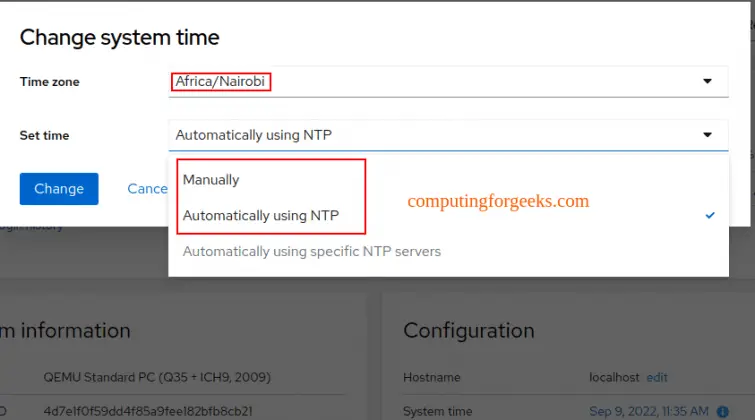
Task: Click the Change system time dialog title
Action: 120,38
